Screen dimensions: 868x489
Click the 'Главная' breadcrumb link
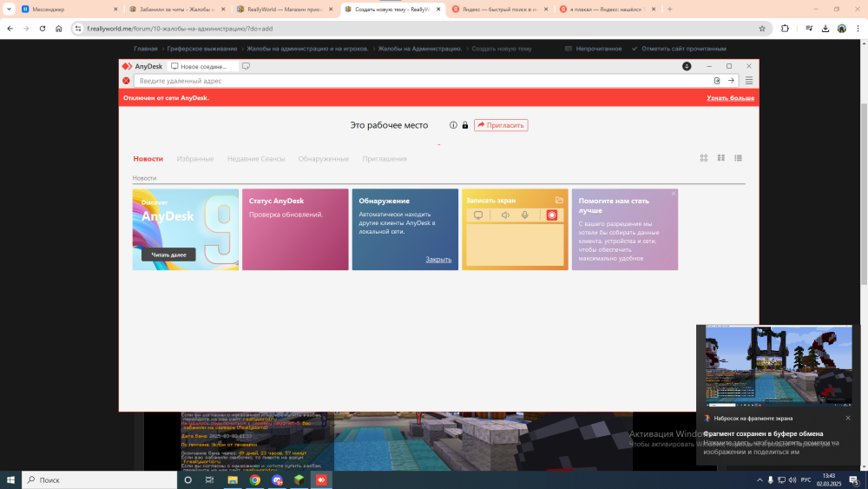point(146,49)
